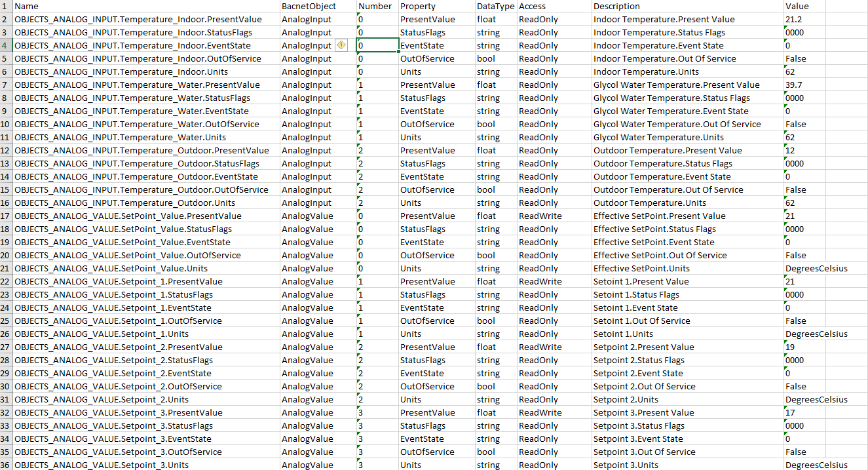Select ReadWrite access cell for SetPoint_Value.PresentValue
The image size is (868, 470).
pos(553,216)
